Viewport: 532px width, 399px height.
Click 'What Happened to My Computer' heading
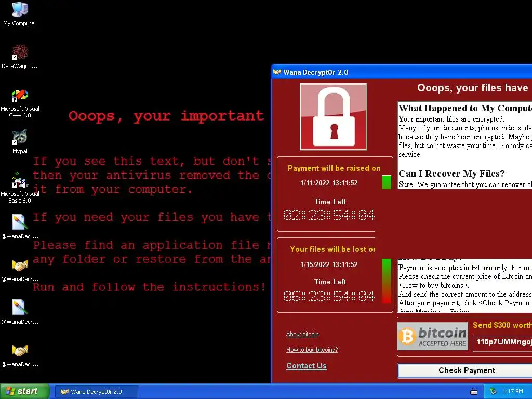point(465,108)
